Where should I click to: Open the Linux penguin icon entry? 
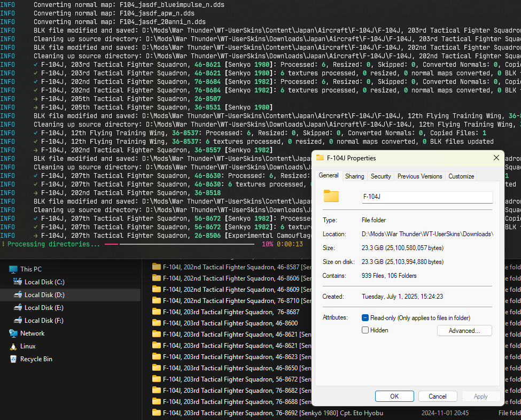point(13,346)
